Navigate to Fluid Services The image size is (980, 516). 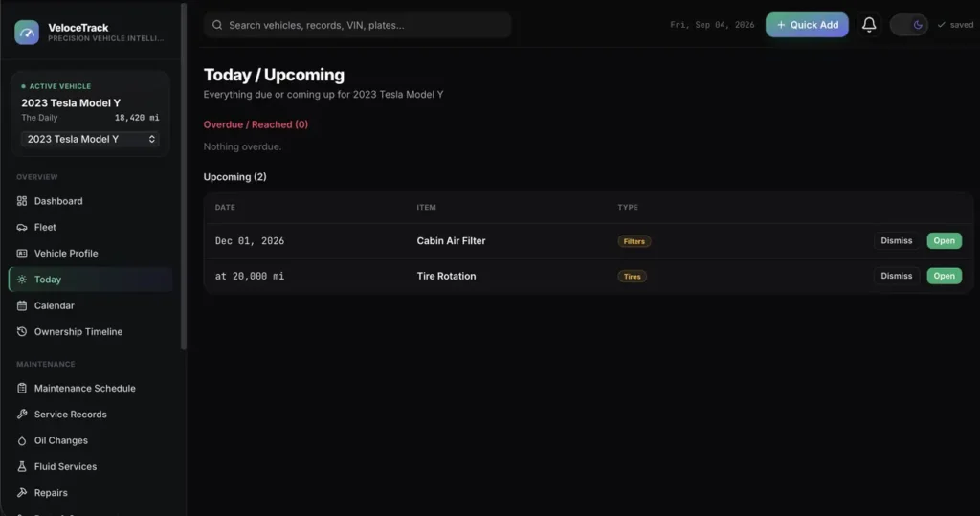(91, 466)
